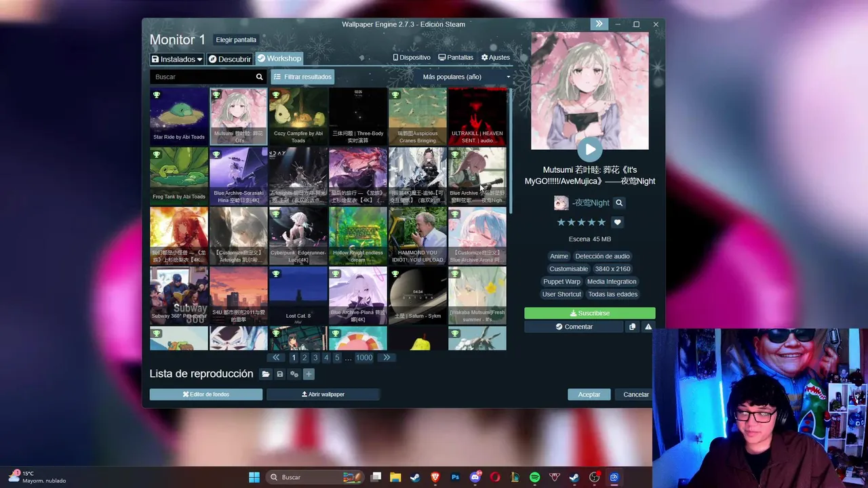Open the playlist folder icon
This screenshot has height=488, width=868.
266,374
